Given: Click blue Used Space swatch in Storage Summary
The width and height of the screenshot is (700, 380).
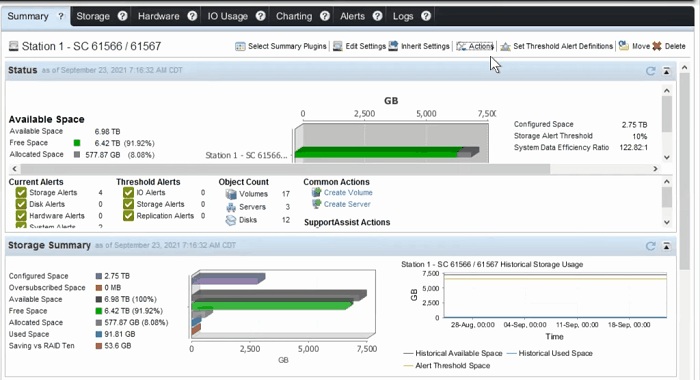Looking at the screenshot, I should pos(99,334).
